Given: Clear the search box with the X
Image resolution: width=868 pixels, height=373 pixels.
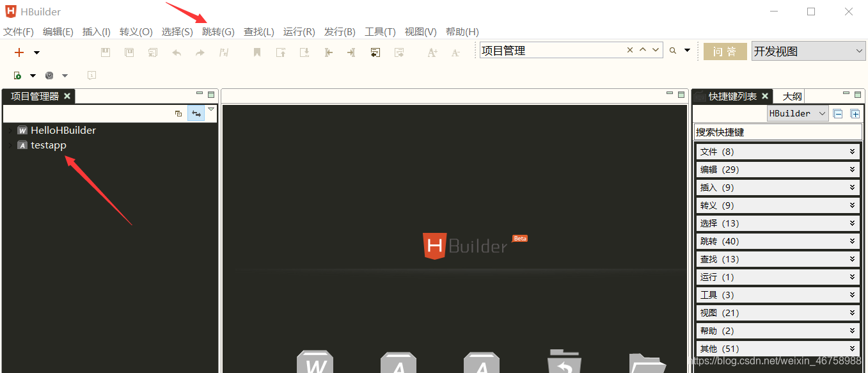Looking at the screenshot, I should coord(630,50).
